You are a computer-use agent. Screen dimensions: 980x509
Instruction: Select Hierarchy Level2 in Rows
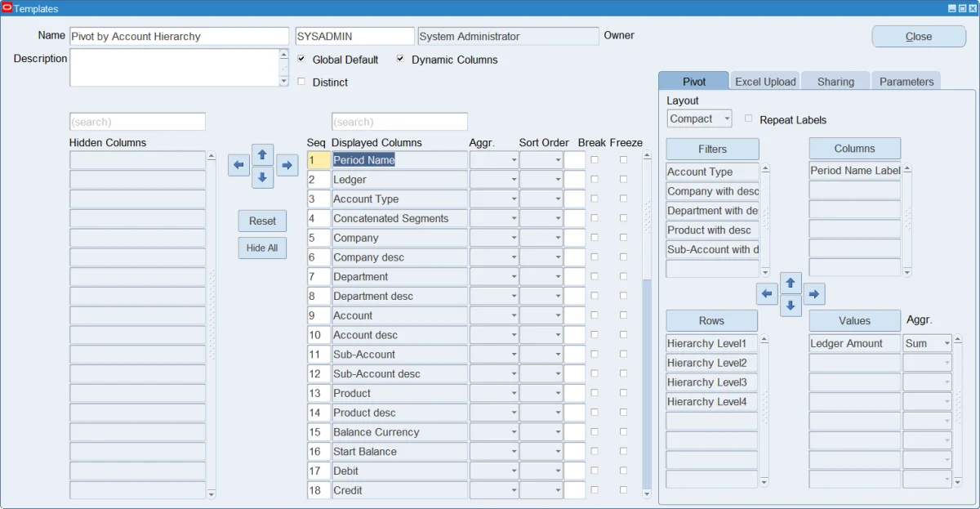click(x=712, y=363)
